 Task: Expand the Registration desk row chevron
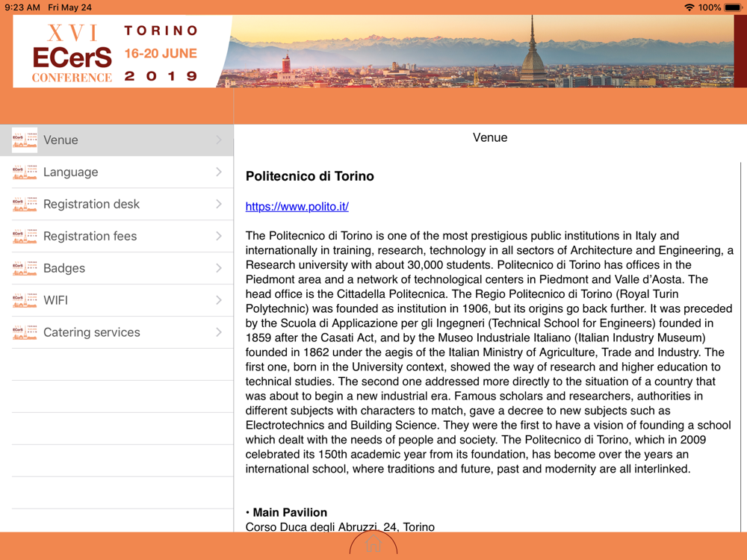click(219, 204)
